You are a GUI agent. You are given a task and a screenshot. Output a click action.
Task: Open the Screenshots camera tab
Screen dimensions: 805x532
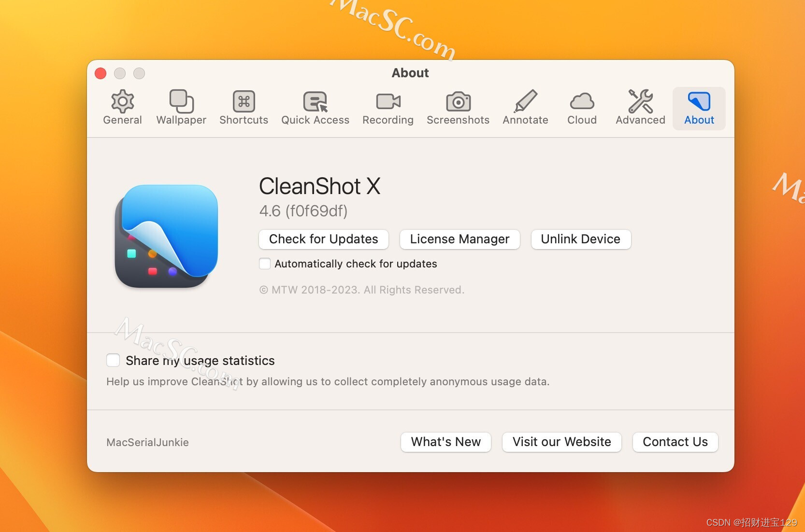(x=458, y=108)
